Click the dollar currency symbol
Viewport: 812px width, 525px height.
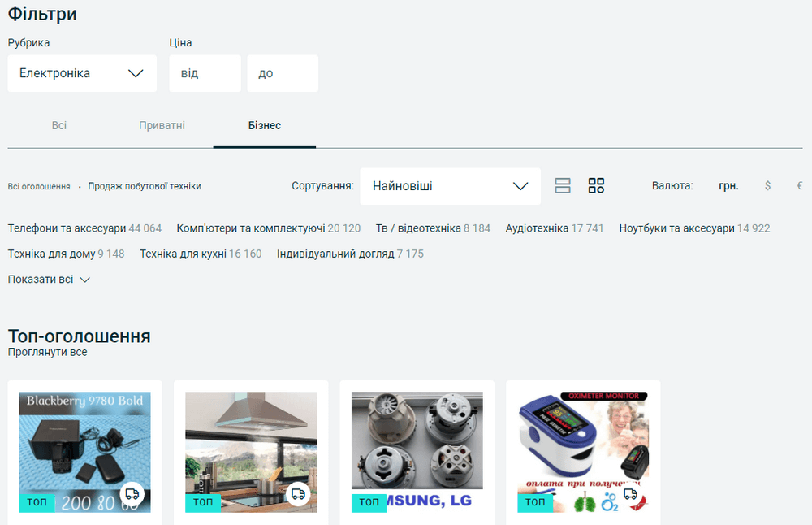click(767, 185)
